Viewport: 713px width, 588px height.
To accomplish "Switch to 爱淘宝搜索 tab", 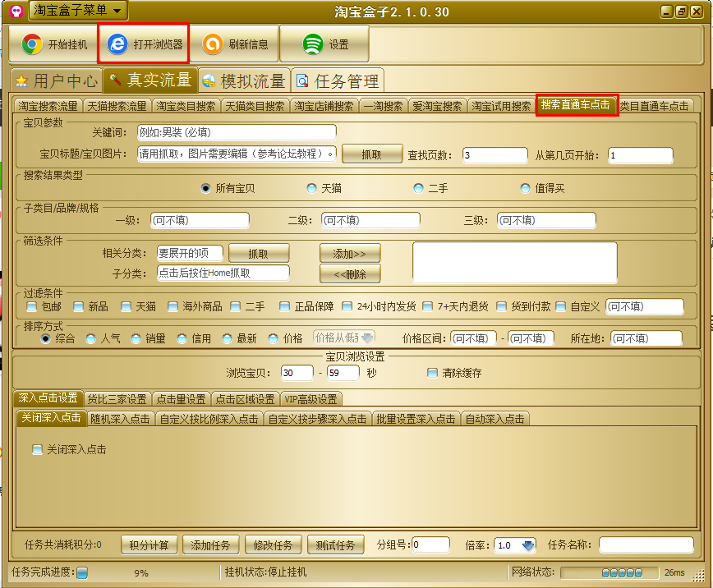I will [x=437, y=106].
